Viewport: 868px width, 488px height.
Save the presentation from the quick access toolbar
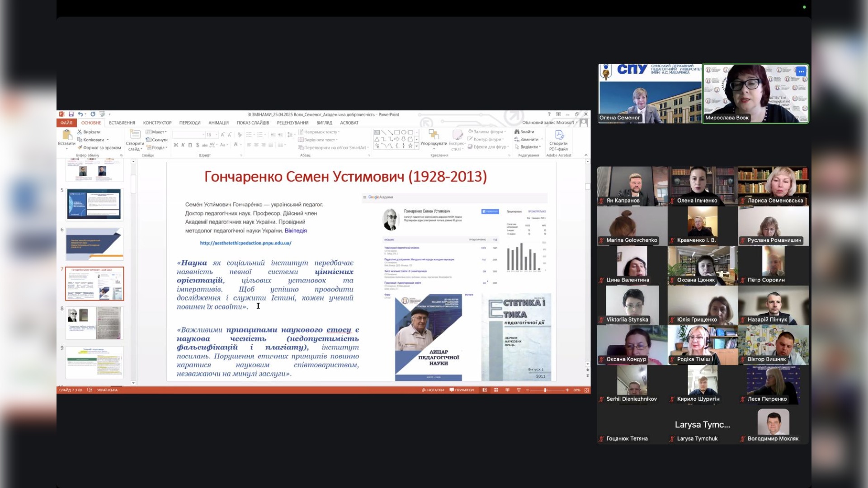click(71, 114)
